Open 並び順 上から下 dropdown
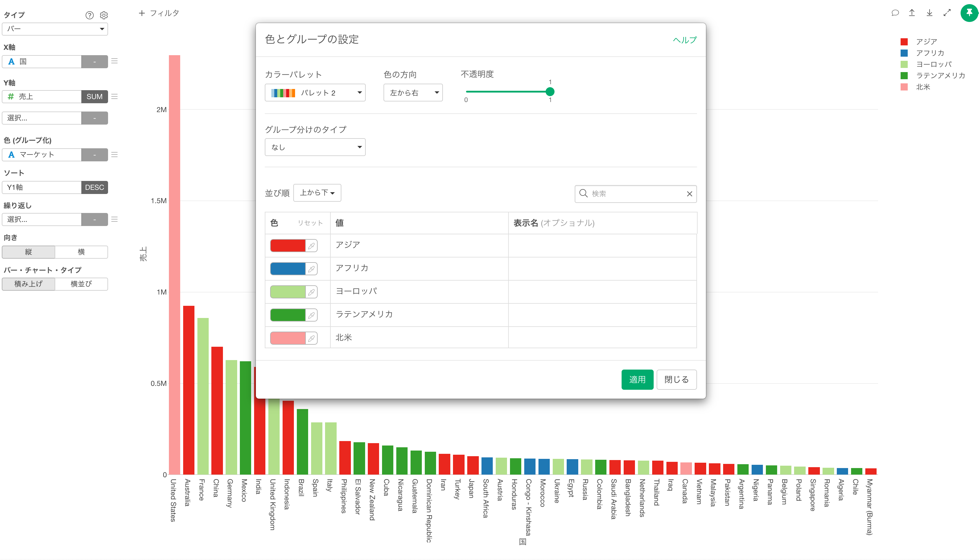 (317, 193)
